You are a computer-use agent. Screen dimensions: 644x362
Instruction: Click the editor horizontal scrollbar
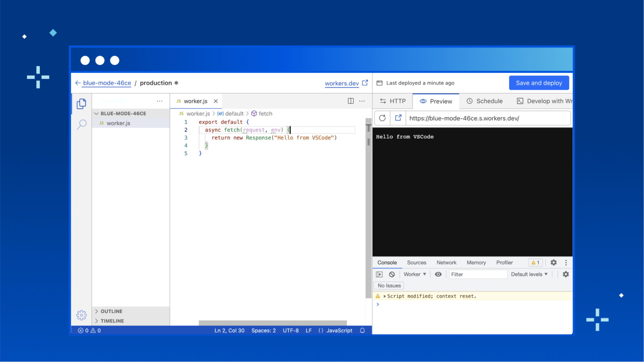(273, 322)
